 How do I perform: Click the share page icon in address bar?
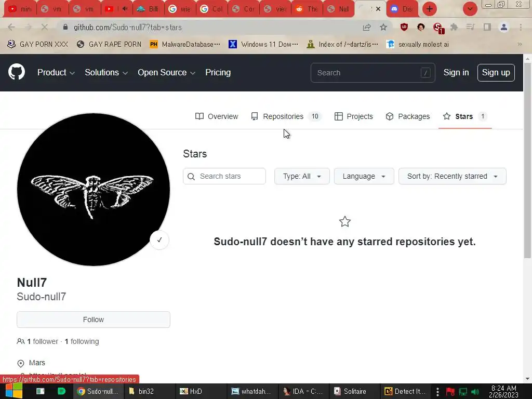click(x=367, y=27)
